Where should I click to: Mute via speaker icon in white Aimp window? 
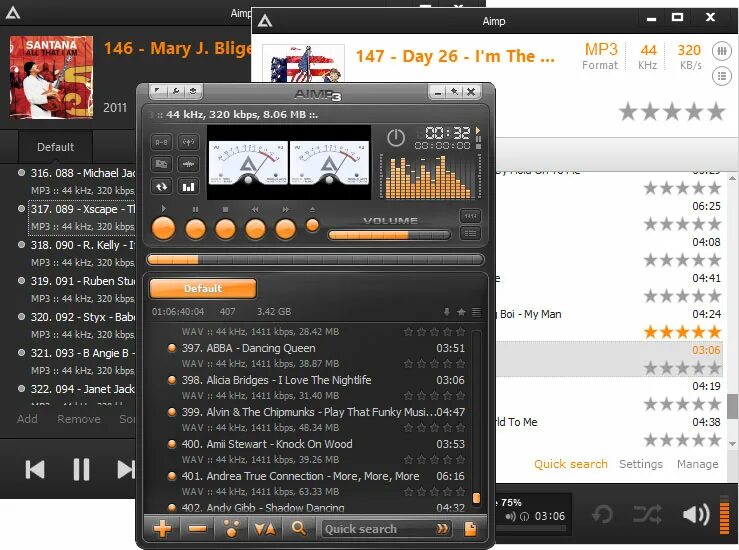(696, 514)
